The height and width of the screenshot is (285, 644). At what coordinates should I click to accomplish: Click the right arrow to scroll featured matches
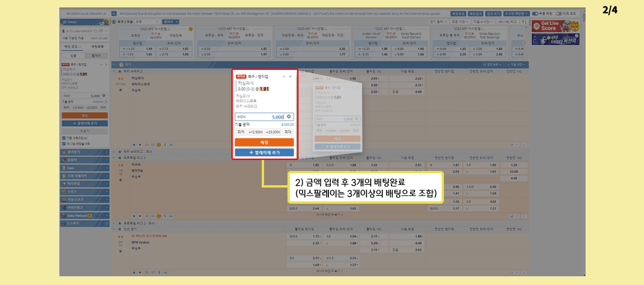[524, 42]
